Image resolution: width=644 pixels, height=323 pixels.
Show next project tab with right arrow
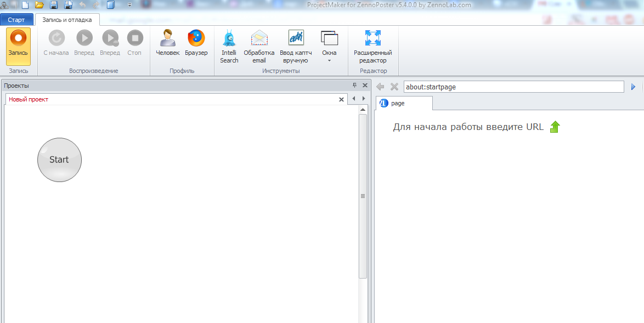click(x=363, y=99)
